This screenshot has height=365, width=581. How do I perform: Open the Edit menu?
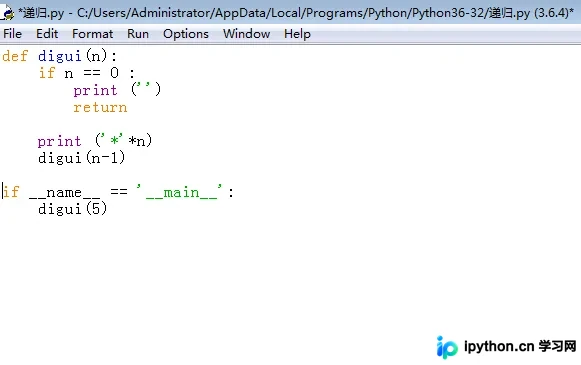coord(47,34)
